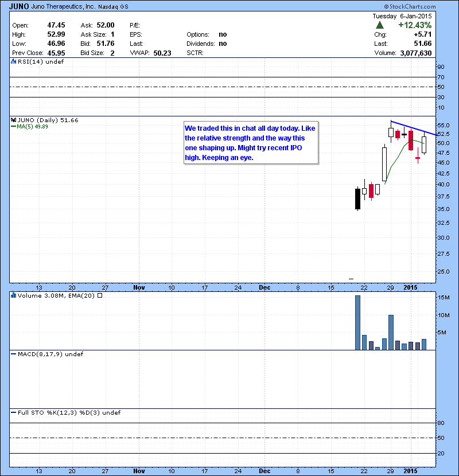This screenshot has height=476, width=459.
Task: Click the RSI(14) indicator icon
Action: pyautogui.click(x=13, y=61)
